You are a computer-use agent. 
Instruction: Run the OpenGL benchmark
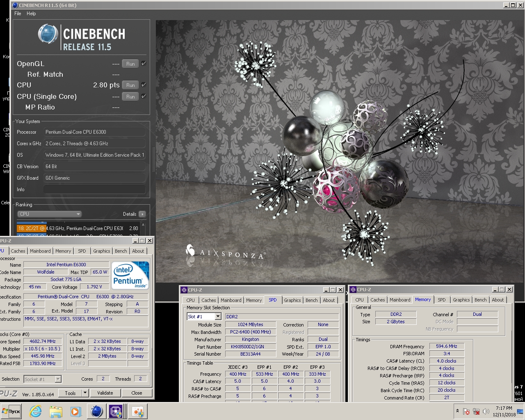[x=130, y=64]
